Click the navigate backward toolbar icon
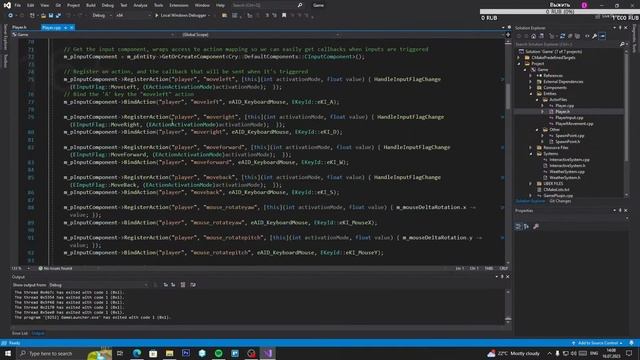 click(x=10, y=16)
